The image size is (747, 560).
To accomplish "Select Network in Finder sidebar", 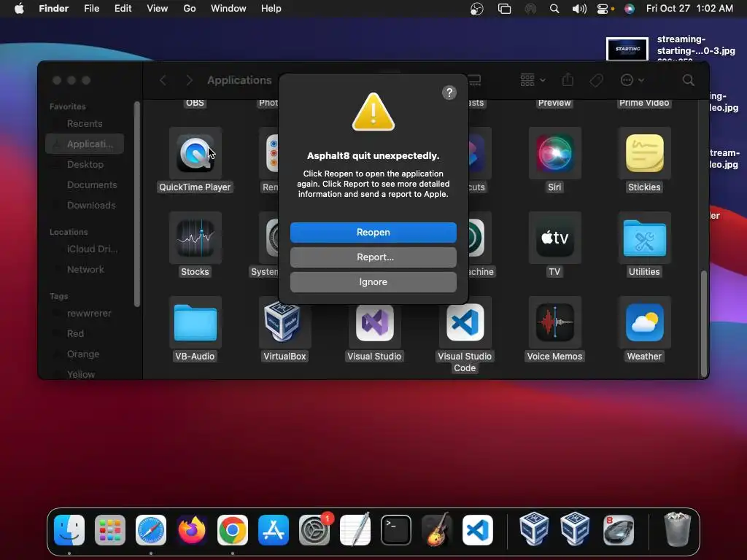I will coord(85,270).
